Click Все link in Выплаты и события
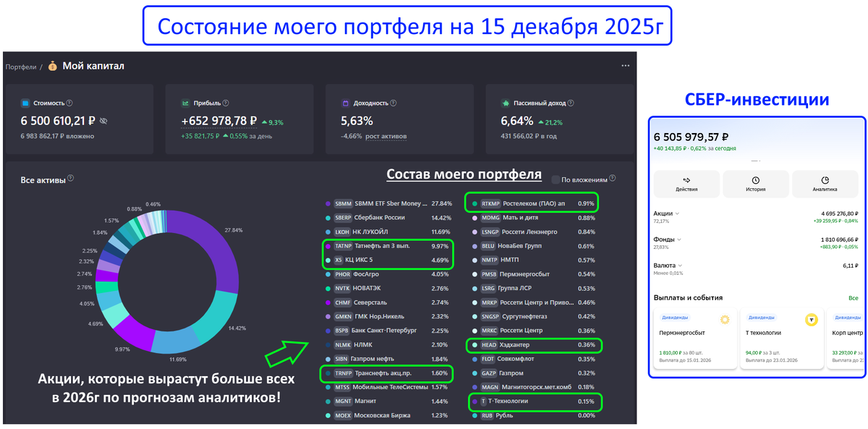This screenshot has width=868, height=429. (x=854, y=298)
